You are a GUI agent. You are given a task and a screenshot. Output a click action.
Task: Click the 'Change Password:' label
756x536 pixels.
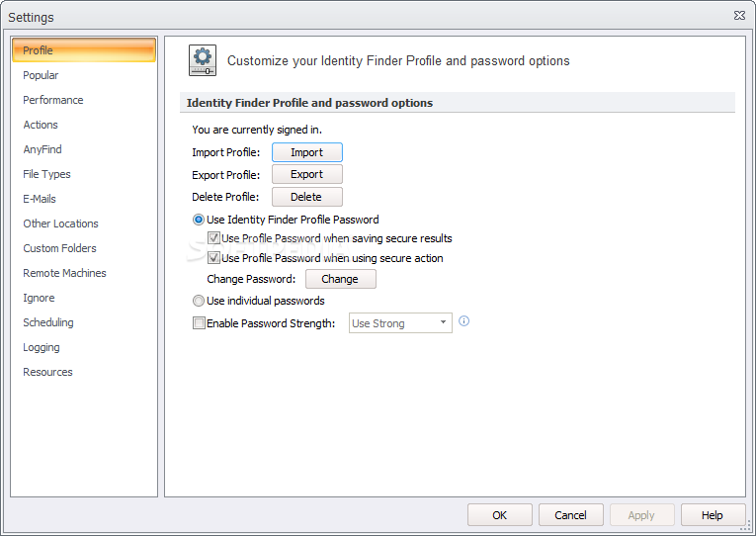coord(251,279)
